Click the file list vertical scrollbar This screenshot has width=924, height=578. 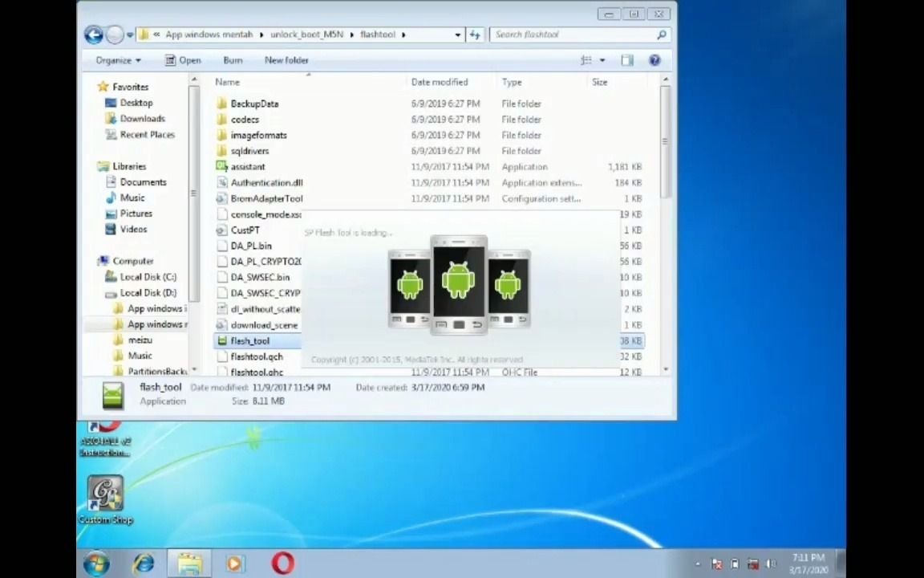pyautogui.click(x=665, y=141)
